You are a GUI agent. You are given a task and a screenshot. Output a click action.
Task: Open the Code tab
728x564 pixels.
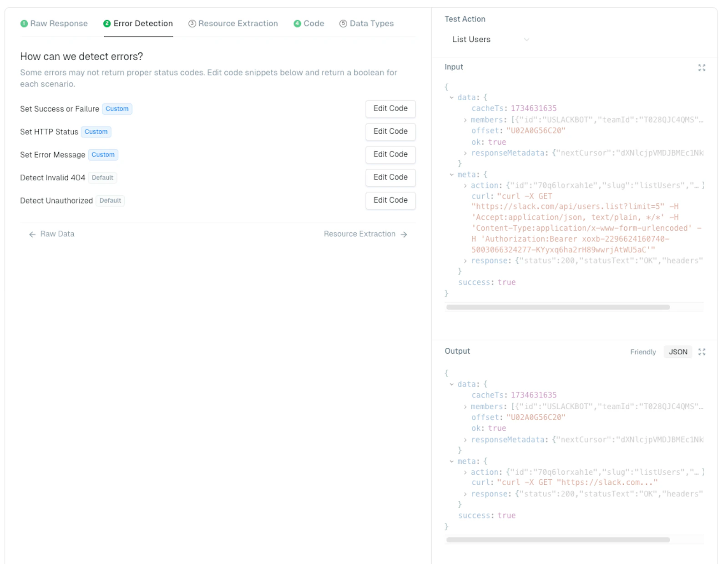coord(309,24)
